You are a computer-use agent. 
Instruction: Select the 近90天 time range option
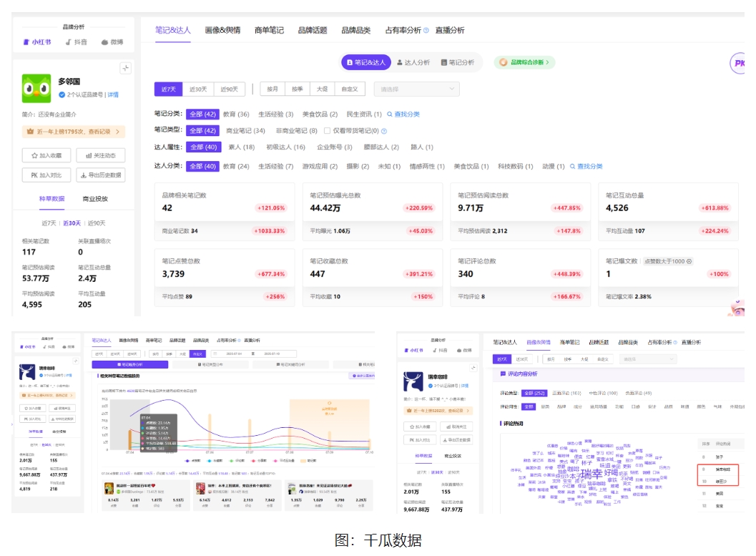click(229, 89)
